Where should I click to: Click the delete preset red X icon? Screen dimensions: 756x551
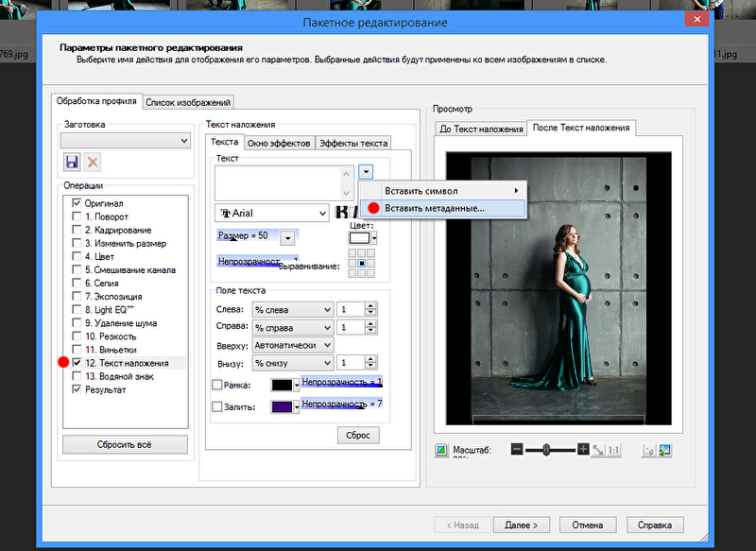93,163
